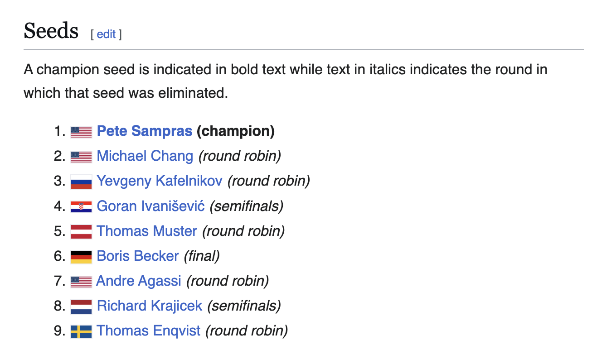Go to the Goran Ivanišević link
The image size is (592, 364).
(x=151, y=206)
